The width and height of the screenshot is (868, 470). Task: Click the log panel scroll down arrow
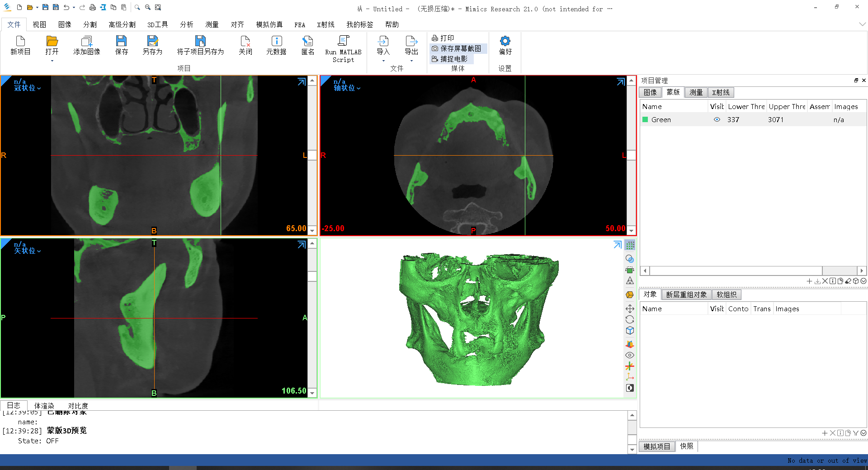(x=632, y=449)
